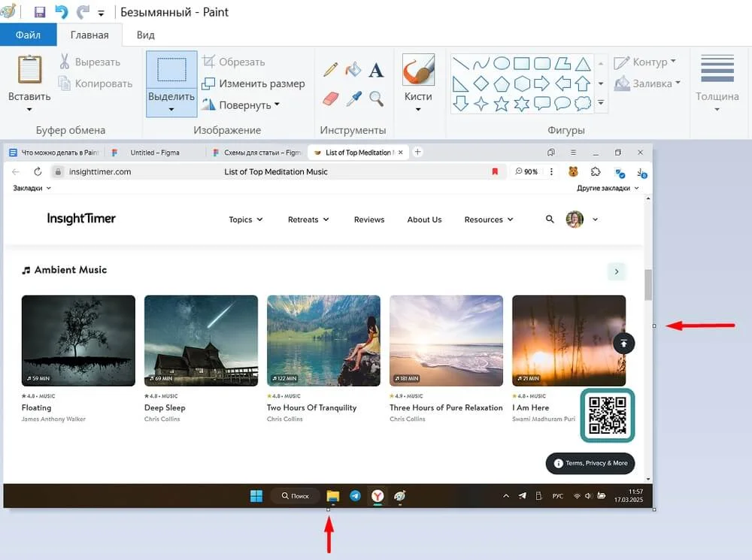Viewport: 752px width, 560px height.
Task: Expand the Выделить selection dropdown
Action: [x=171, y=110]
